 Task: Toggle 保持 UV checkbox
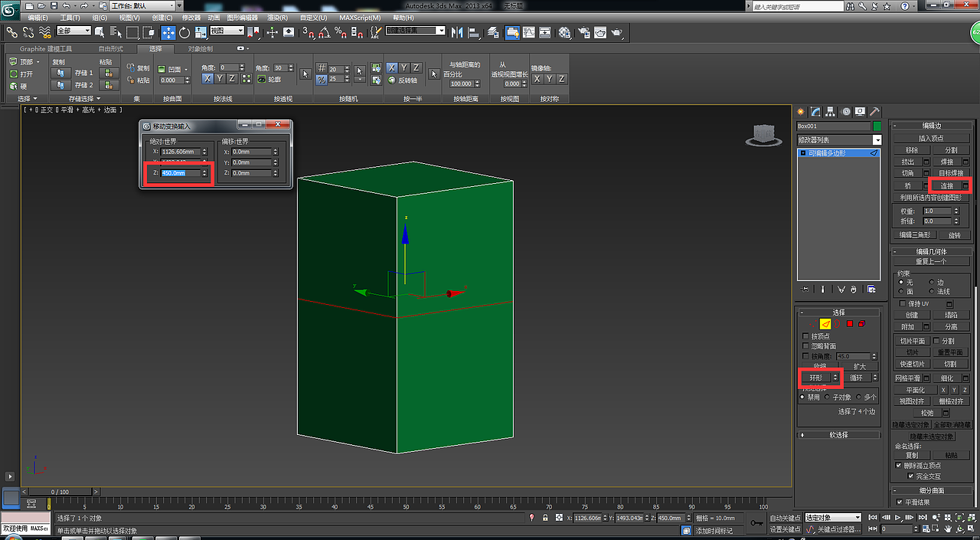(x=902, y=303)
